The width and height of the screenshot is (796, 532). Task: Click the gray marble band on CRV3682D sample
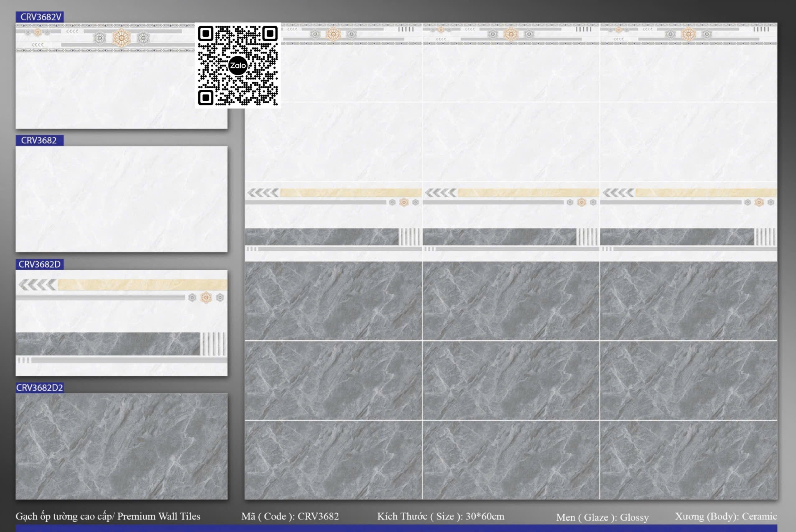[x=108, y=344]
